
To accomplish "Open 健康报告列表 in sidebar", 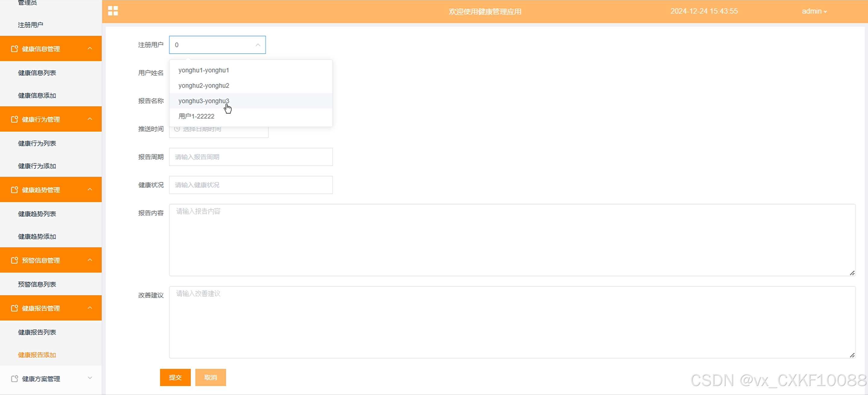I will (37, 332).
